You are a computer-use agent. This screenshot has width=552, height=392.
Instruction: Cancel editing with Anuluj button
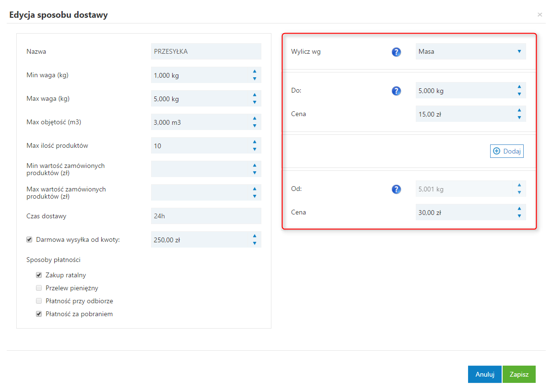[484, 374]
